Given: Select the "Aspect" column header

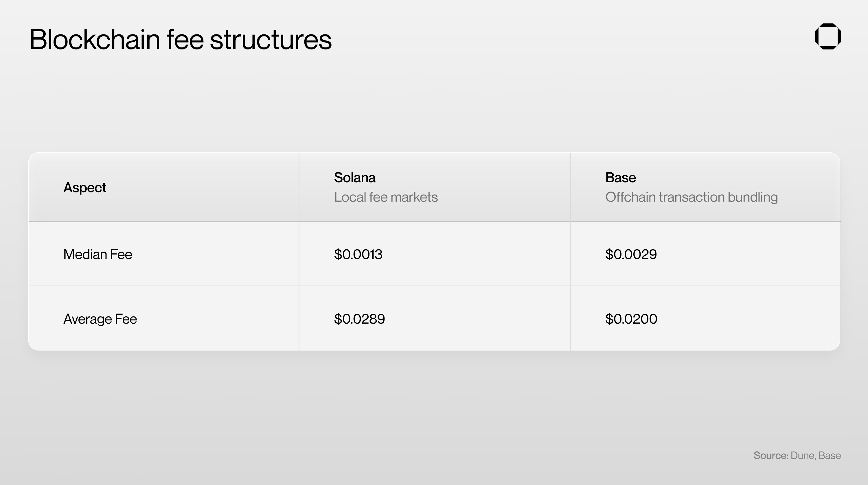Looking at the screenshot, I should point(84,188).
